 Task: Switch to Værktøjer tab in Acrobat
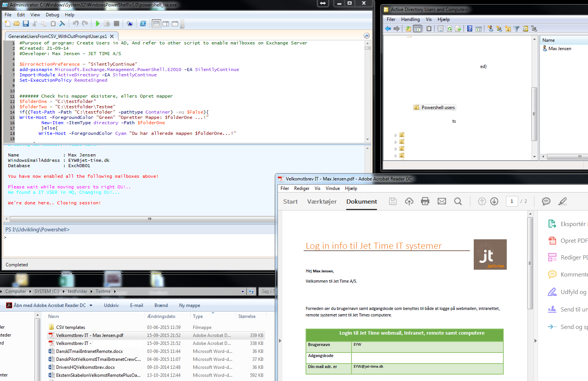pyautogui.click(x=322, y=202)
